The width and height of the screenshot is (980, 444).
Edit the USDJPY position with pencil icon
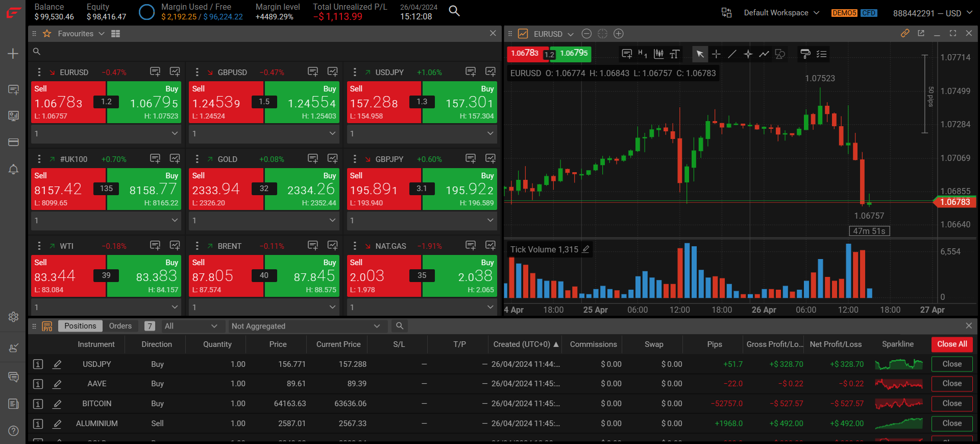pos(57,364)
